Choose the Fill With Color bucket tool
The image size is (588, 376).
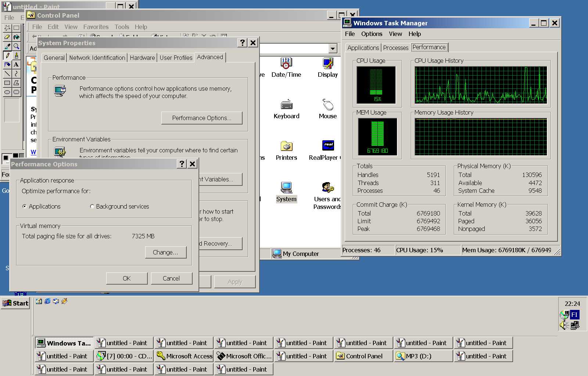(17, 37)
